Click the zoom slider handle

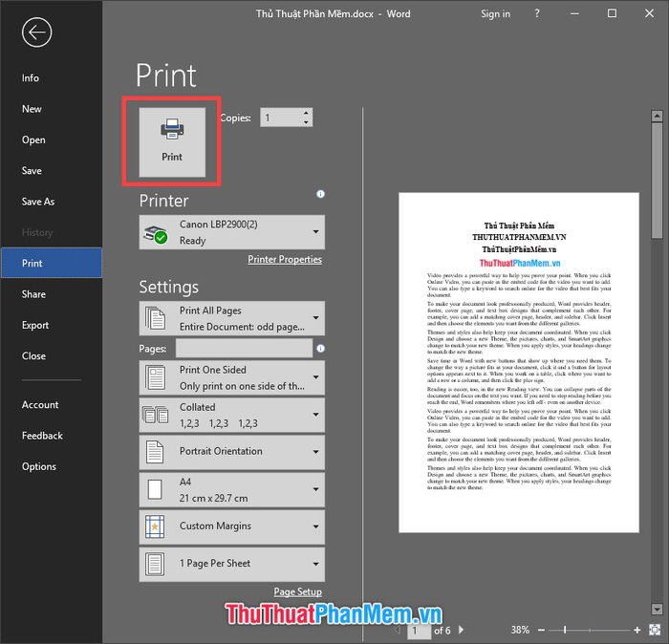click(x=565, y=630)
